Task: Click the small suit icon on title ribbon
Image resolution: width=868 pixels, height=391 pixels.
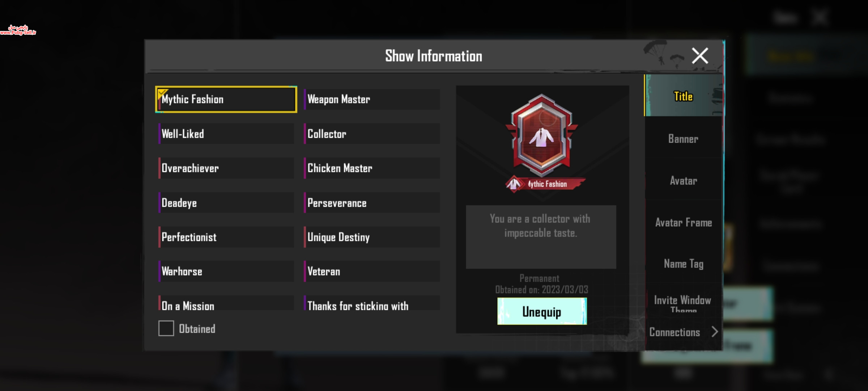Action: (513, 184)
